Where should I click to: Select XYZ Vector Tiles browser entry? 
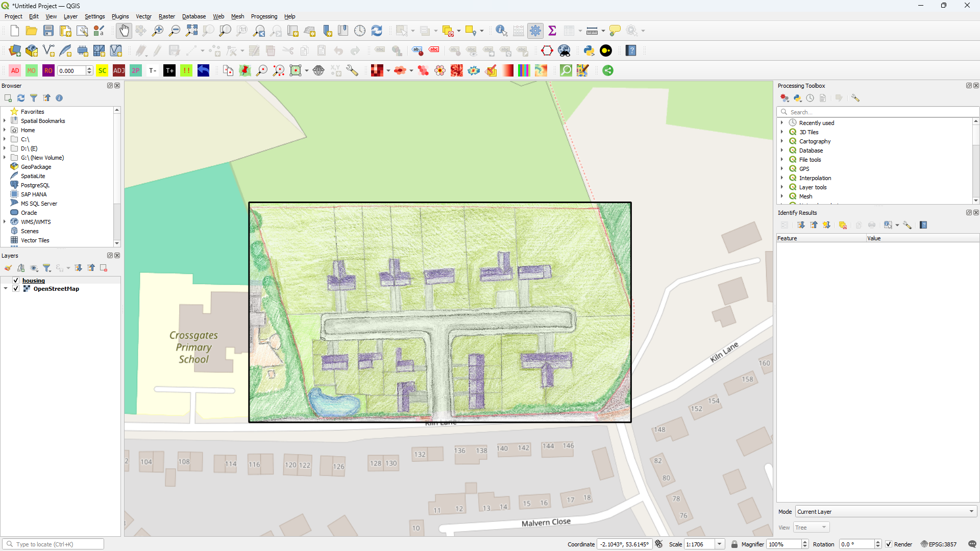(35, 240)
